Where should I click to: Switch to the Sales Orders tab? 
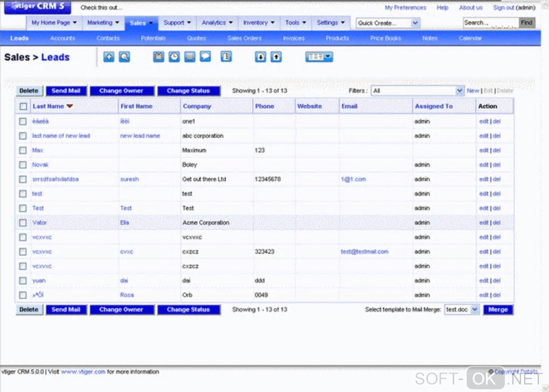click(x=244, y=39)
